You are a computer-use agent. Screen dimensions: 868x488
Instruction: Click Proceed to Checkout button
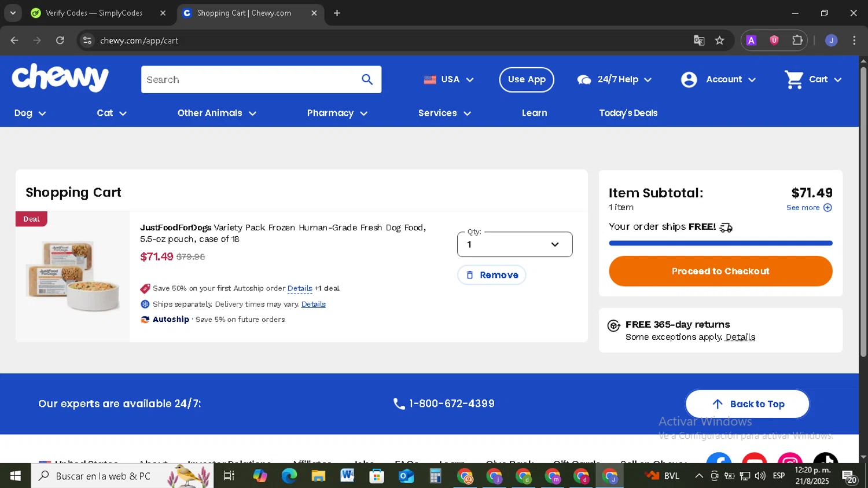click(x=720, y=271)
